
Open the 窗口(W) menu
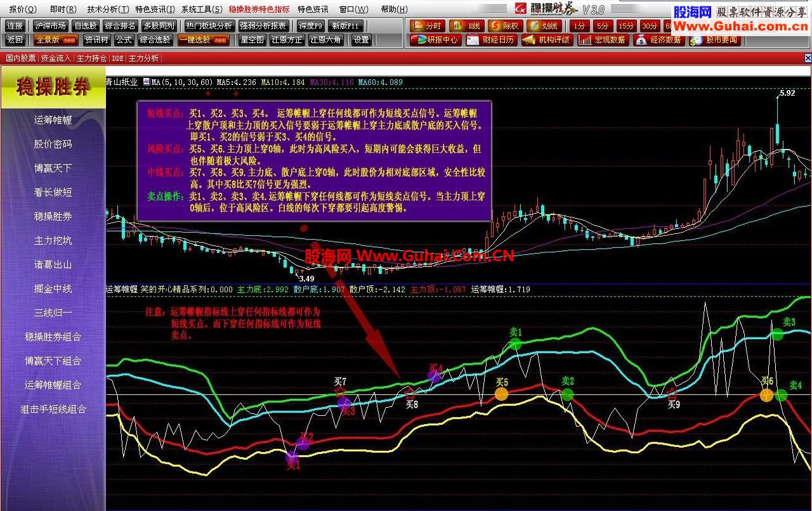tap(353, 10)
